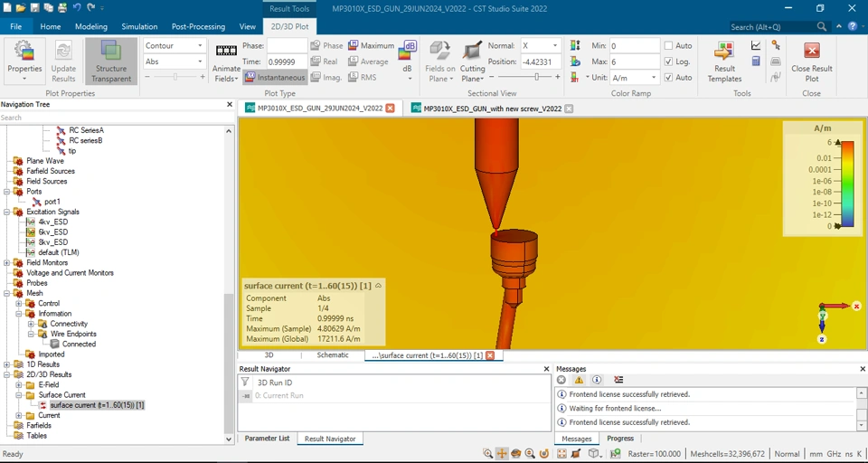Select port1 in the Navigation Tree
This screenshot has height=463, width=868.
click(52, 202)
